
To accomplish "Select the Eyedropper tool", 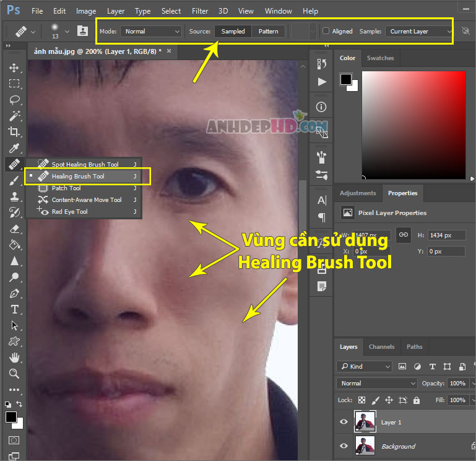I will click(x=14, y=148).
